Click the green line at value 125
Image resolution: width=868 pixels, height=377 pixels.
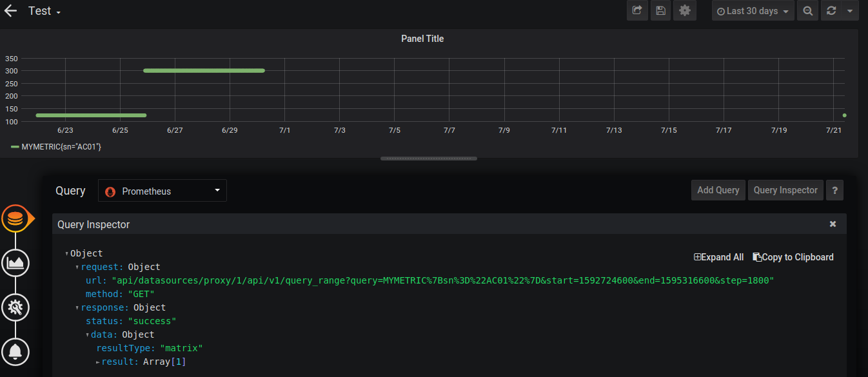tap(91, 115)
